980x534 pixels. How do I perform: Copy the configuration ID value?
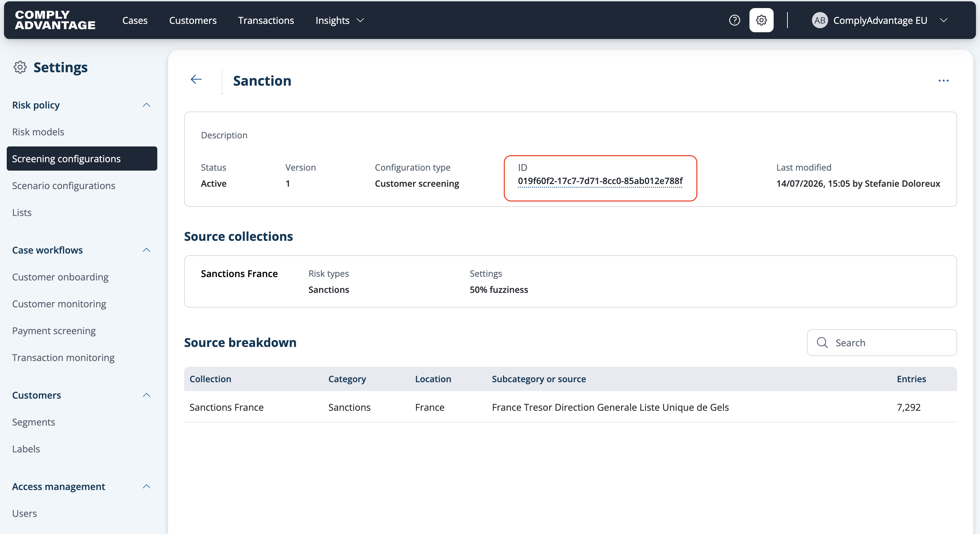pos(600,181)
